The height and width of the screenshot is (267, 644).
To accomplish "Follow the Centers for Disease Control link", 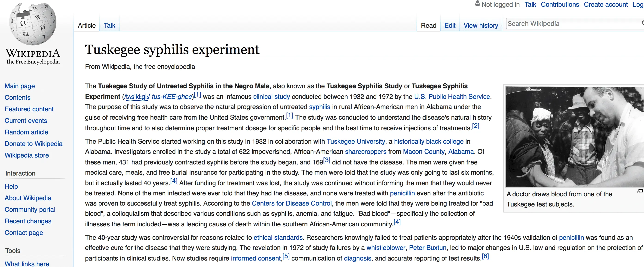I will pos(291,203).
